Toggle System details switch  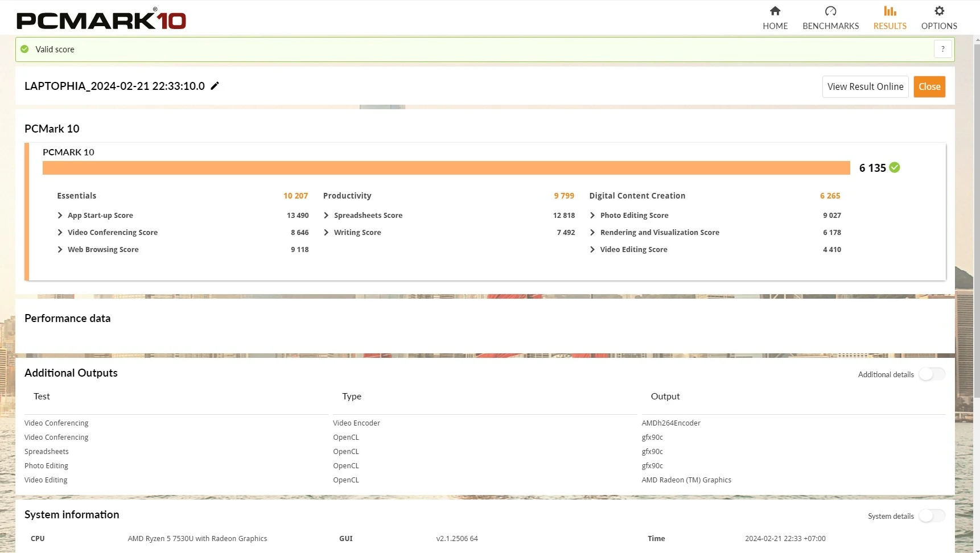click(932, 516)
